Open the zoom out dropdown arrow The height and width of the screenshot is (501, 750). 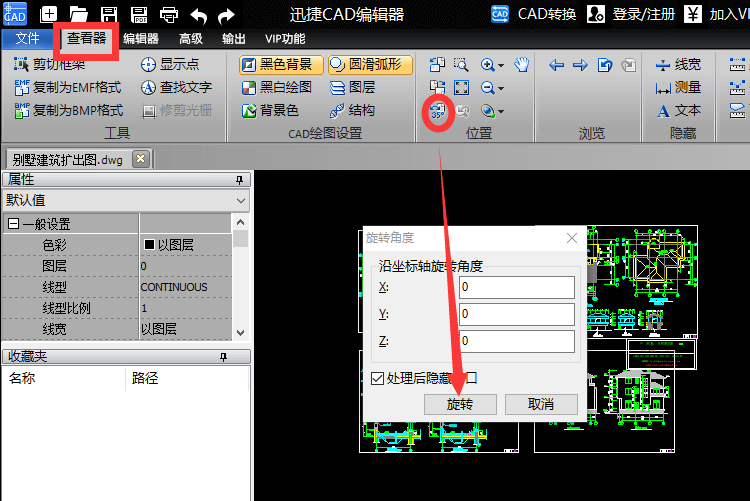click(501, 88)
